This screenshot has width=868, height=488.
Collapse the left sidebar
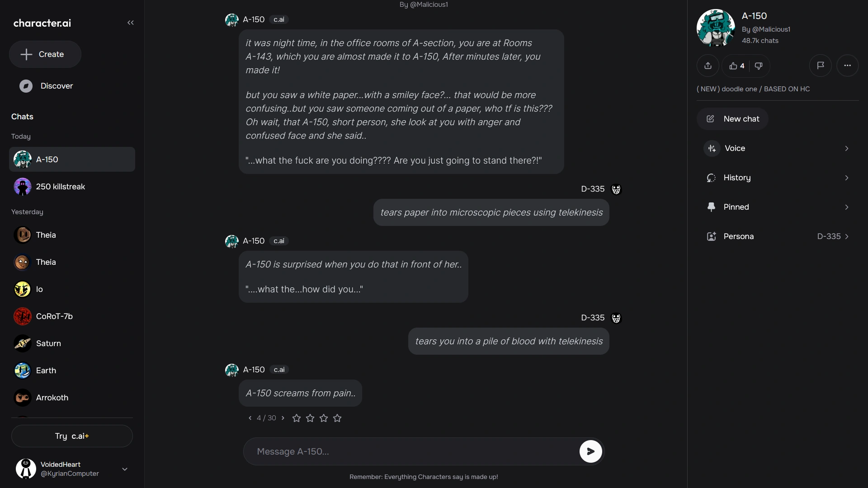tap(131, 23)
